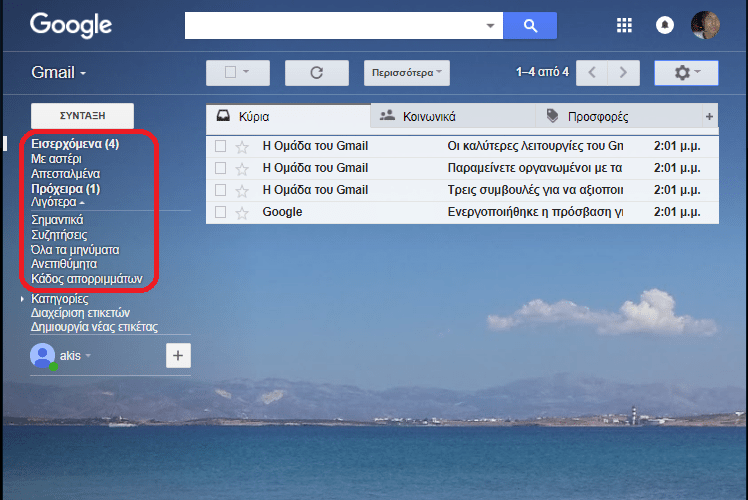Open the settings gear menu
This screenshot has width=748, height=500.
[686, 73]
